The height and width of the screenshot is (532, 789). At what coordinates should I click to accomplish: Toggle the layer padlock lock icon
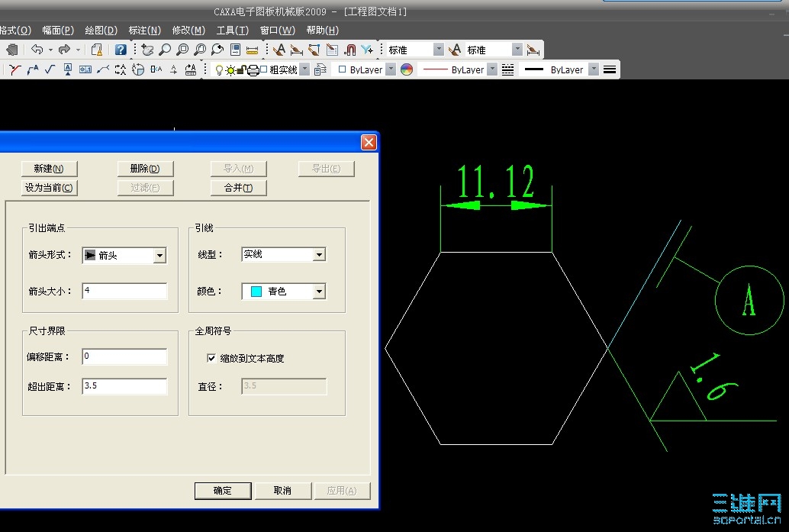242,70
